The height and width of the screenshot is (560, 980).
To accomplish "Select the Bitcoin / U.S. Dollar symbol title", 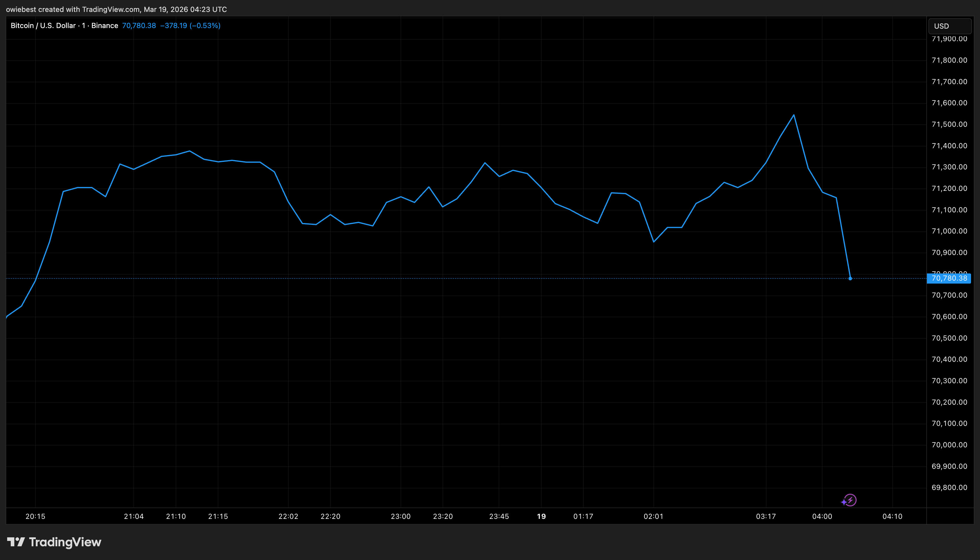I will pos(43,25).
